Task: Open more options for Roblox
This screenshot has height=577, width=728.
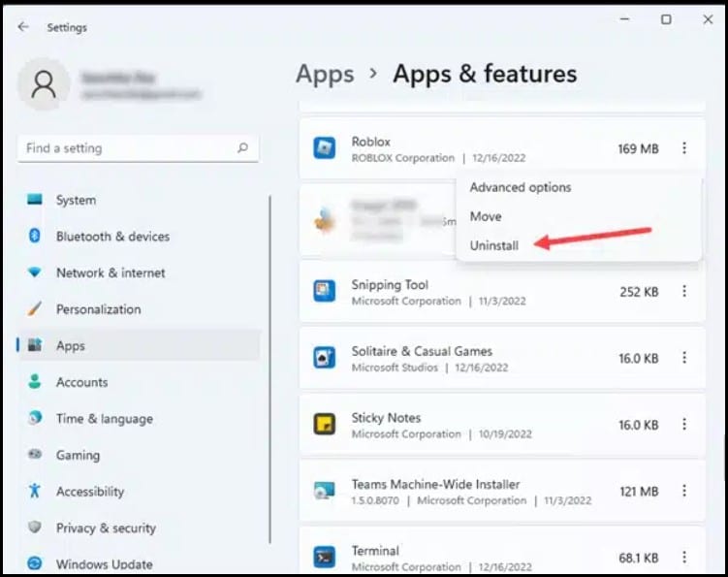Action: [683, 148]
